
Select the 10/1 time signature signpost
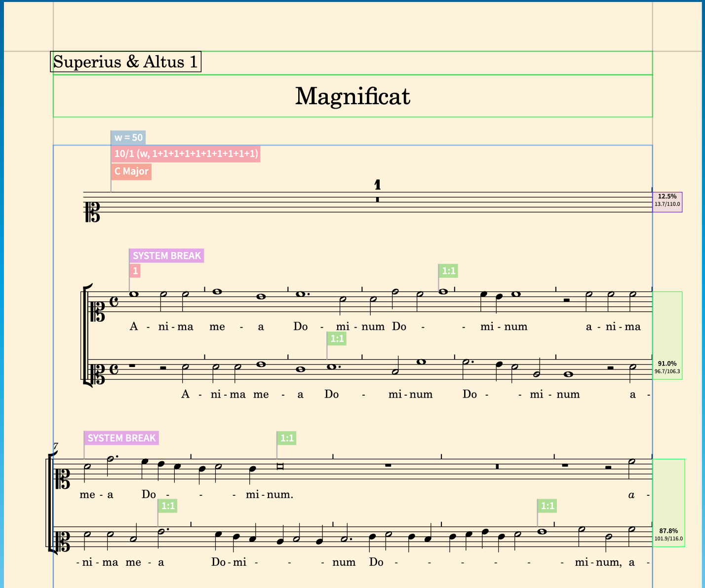coord(186,154)
